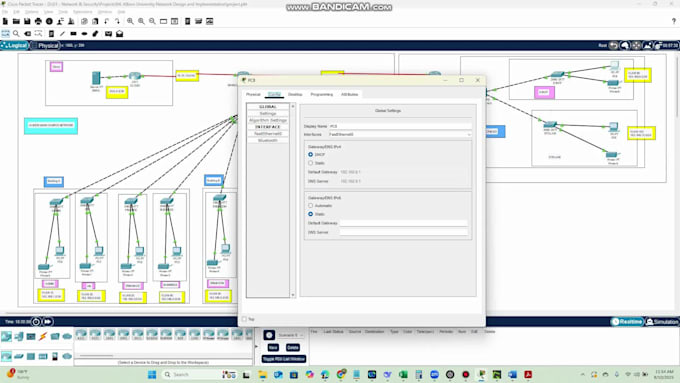Open the Interfaces dropdown in Global Settings
The width and height of the screenshot is (680, 383).
400,134
